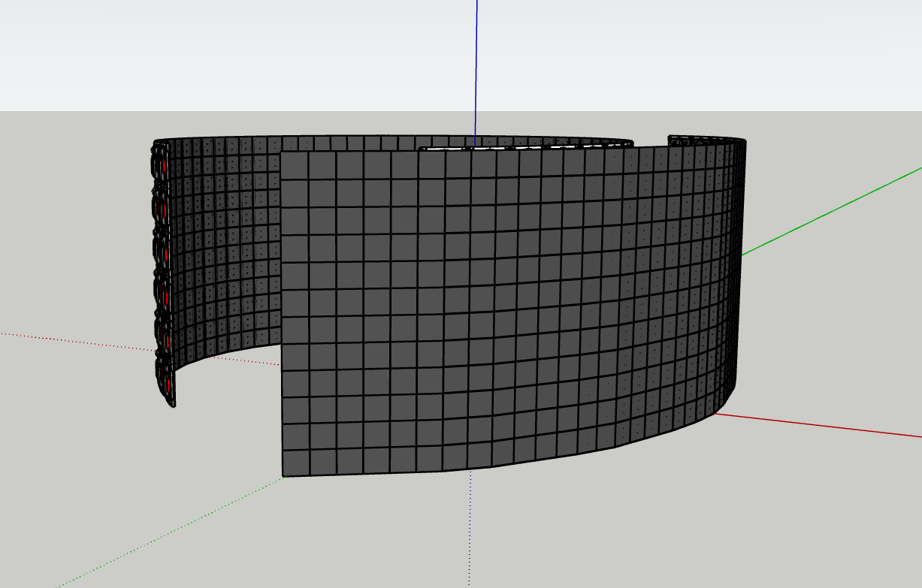Select the front wall's vertical left edge
This screenshot has height=588, width=922.
click(282, 315)
